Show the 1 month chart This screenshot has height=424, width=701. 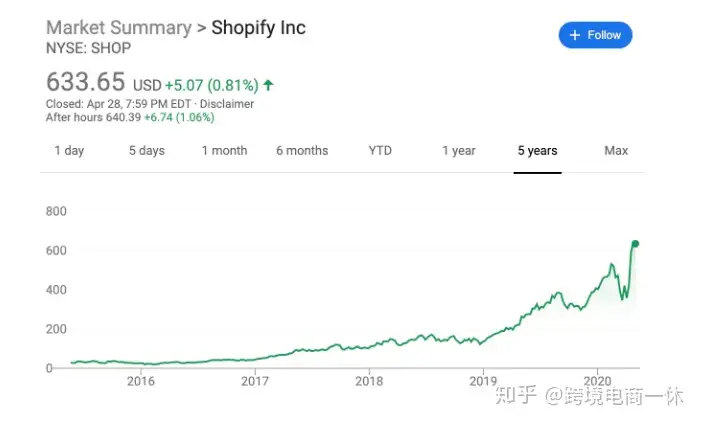[x=224, y=151]
